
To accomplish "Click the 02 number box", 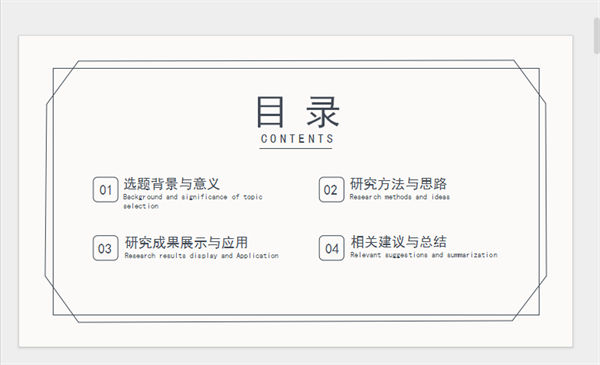I will pyautogui.click(x=331, y=189).
